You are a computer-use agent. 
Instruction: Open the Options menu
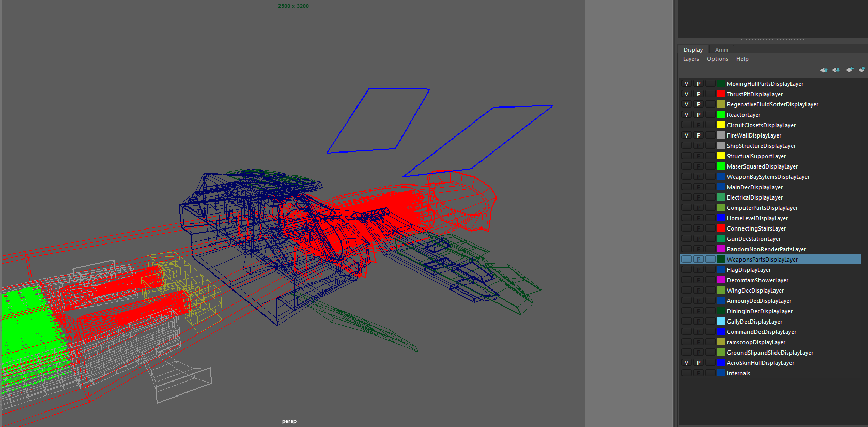pos(717,59)
